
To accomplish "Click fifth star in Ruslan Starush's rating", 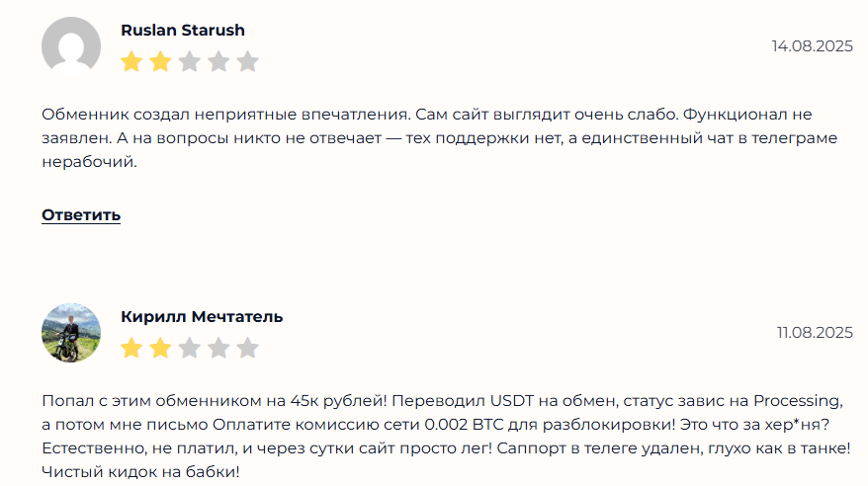I will [x=247, y=63].
